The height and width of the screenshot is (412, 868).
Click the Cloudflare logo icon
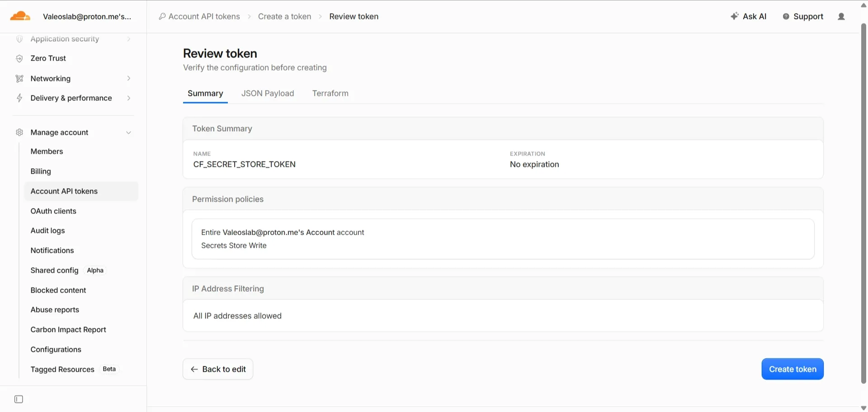pos(20,17)
